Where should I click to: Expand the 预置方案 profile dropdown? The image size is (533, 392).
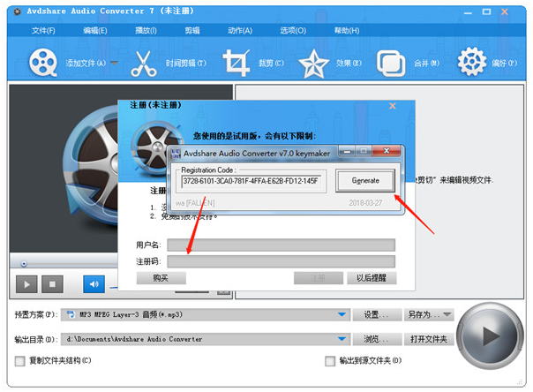coord(342,314)
